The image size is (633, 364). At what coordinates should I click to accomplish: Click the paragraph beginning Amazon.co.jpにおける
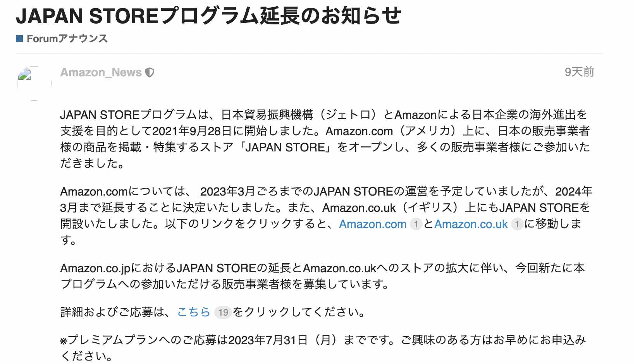coord(322,276)
